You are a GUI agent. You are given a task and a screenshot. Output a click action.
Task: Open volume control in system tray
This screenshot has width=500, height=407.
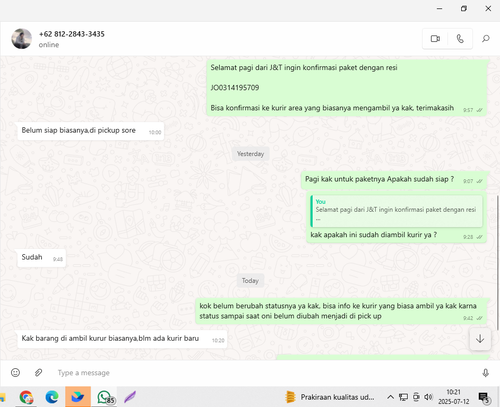(x=428, y=397)
